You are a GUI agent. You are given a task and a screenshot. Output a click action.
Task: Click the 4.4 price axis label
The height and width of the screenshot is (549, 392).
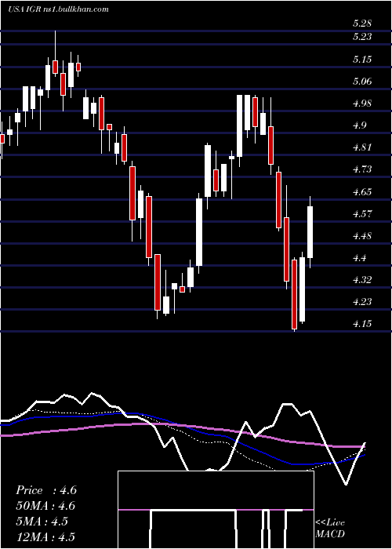[359, 258]
